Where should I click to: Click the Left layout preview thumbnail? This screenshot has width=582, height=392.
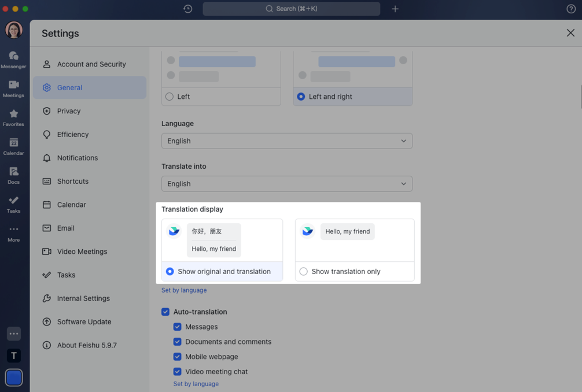(221, 69)
